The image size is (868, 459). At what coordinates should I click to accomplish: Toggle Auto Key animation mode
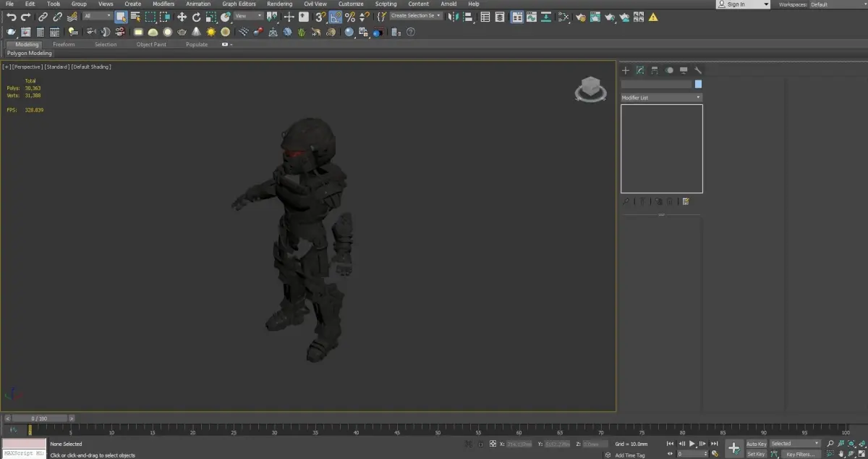(756, 443)
